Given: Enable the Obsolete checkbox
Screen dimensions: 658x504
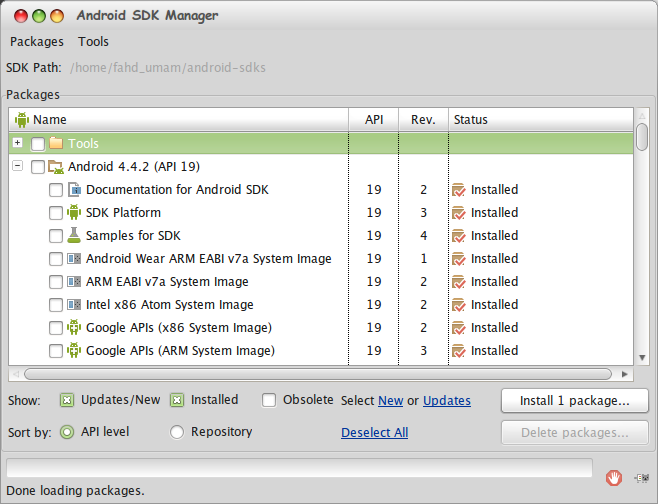Looking at the screenshot, I should pyautogui.click(x=269, y=400).
